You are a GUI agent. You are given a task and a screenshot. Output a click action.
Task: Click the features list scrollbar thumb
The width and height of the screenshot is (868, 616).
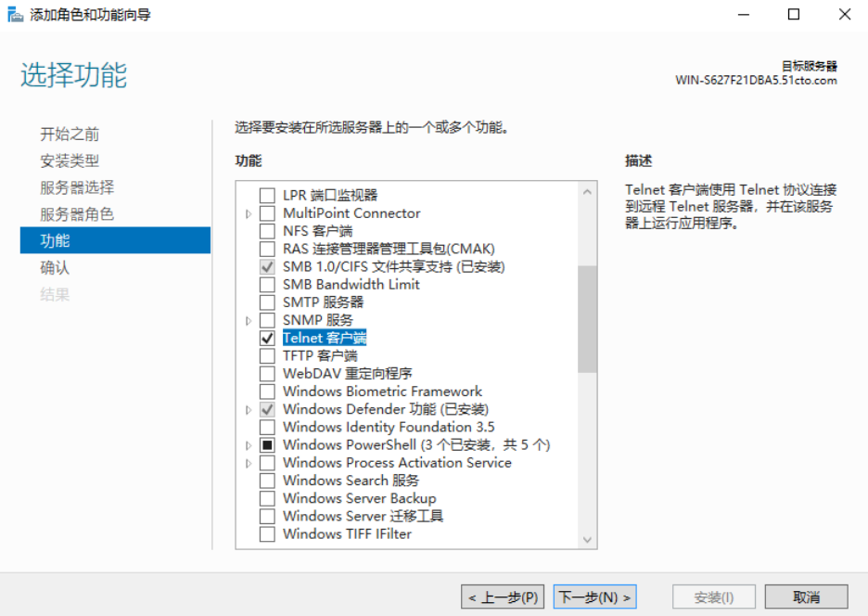pyautogui.click(x=587, y=319)
